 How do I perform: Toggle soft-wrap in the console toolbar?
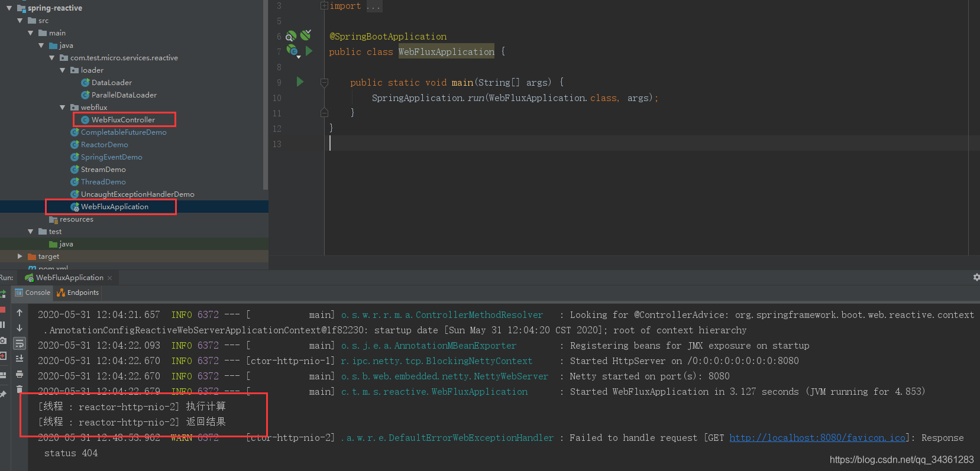point(20,343)
